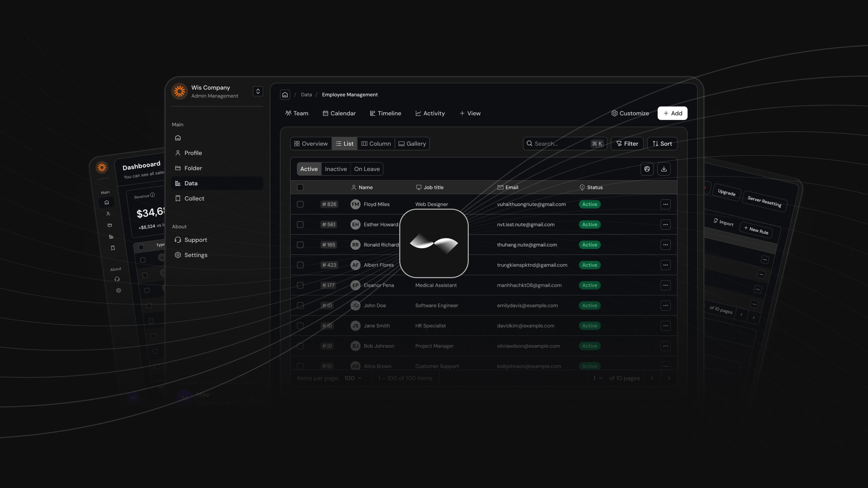
Task: Toggle the select-all checkbox in table header
Action: pos(300,187)
